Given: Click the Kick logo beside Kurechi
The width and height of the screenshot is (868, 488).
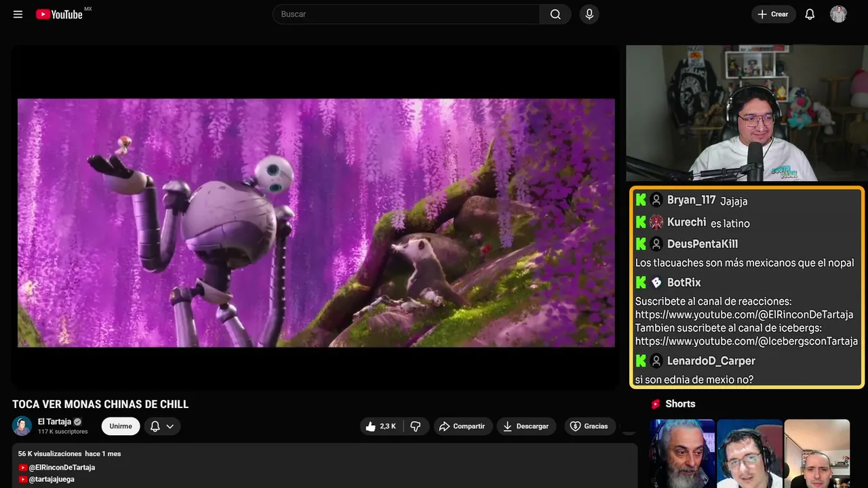Looking at the screenshot, I should tap(641, 222).
